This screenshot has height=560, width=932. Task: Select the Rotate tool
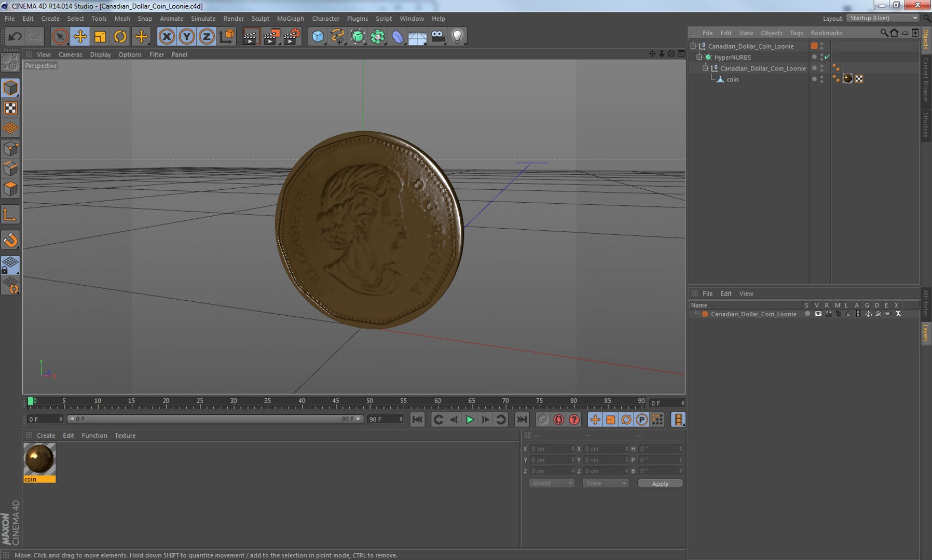click(120, 36)
